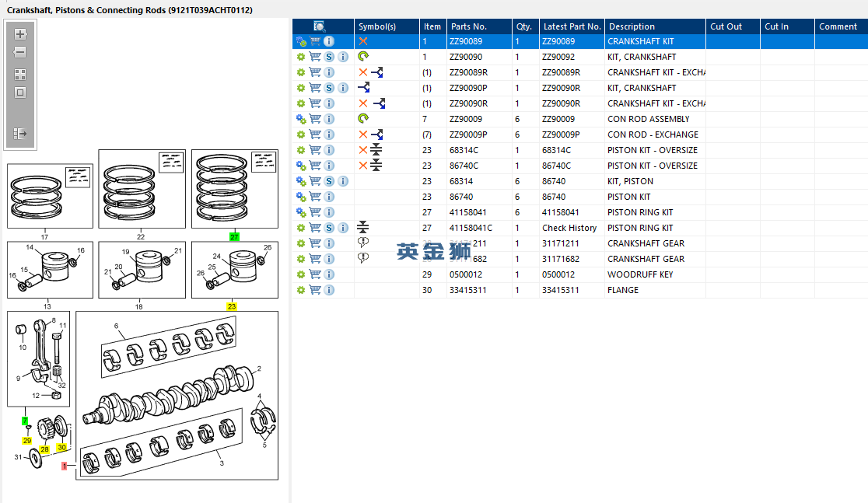The width and height of the screenshot is (868, 503).
Task: Zoom in on the parts diagram
Action: point(20,34)
